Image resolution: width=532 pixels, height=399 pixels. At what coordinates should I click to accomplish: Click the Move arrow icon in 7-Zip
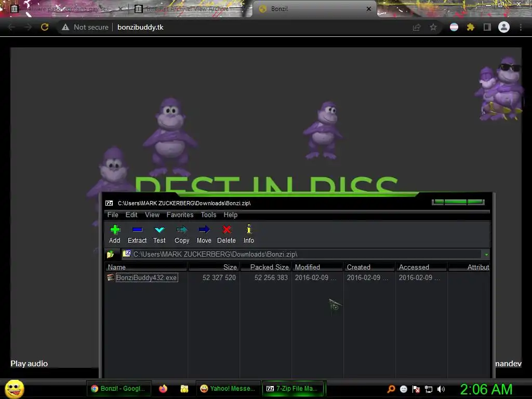(204, 234)
